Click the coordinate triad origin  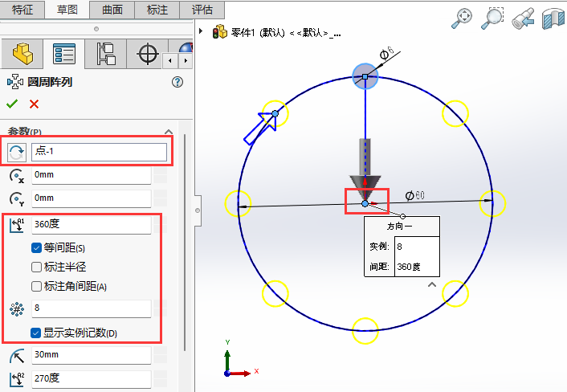[227, 374]
